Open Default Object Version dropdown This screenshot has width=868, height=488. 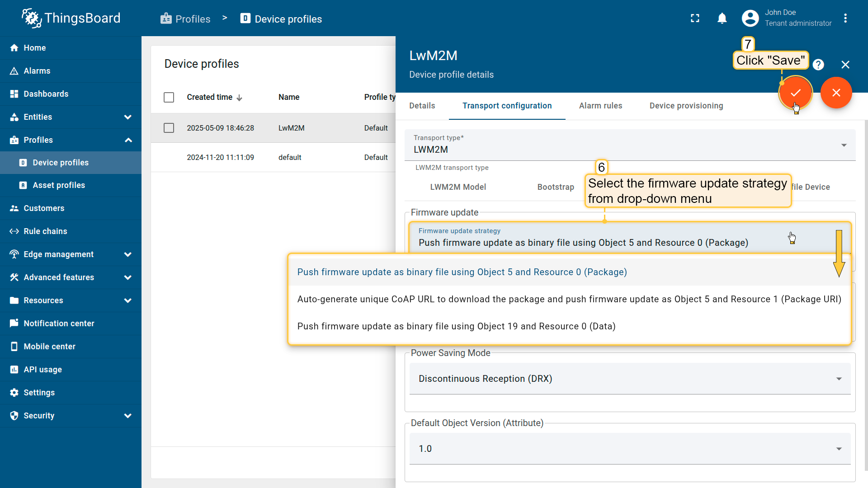point(630,449)
